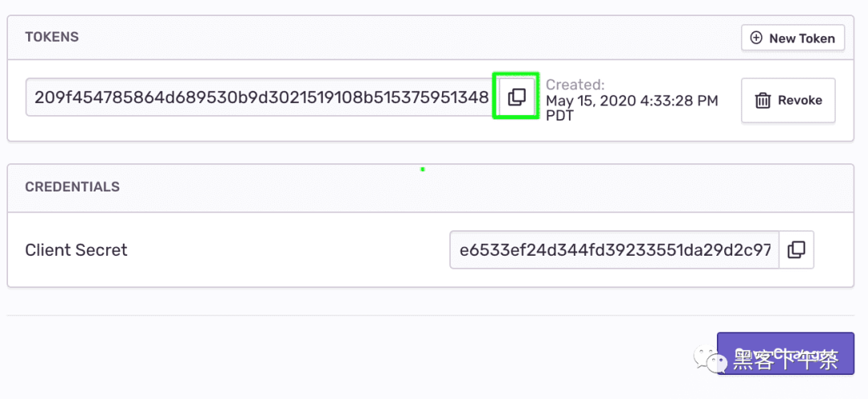Click the PDT timezone text
The width and height of the screenshot is (868, 399).
point(559,116)
